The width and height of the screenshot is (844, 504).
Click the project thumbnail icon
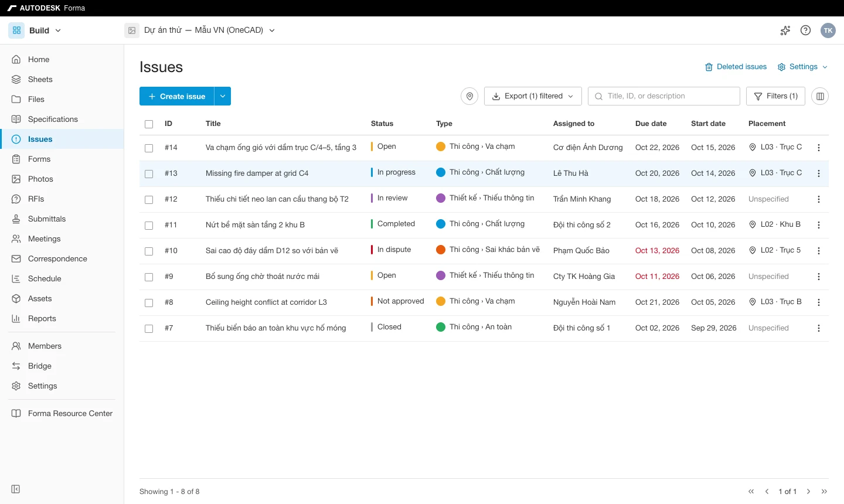coord(132,30)
